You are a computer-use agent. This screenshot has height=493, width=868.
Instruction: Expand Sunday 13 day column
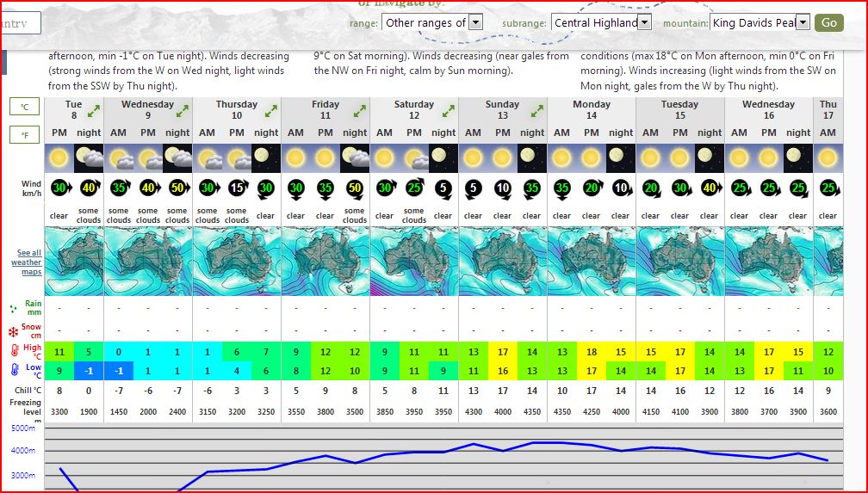pyautogui.click(x=536, y=111)
